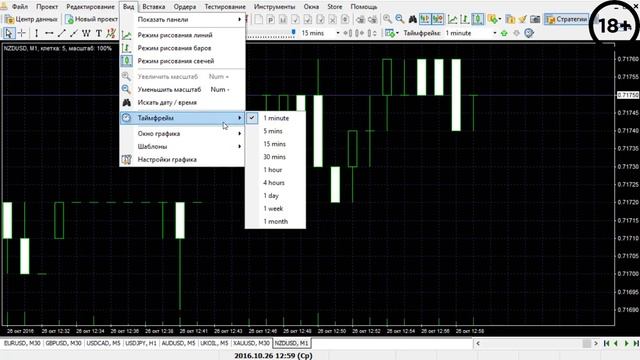Open the Таймфрейм 1 minute combo box
The image size is (640, 360).
click(471, 33)
